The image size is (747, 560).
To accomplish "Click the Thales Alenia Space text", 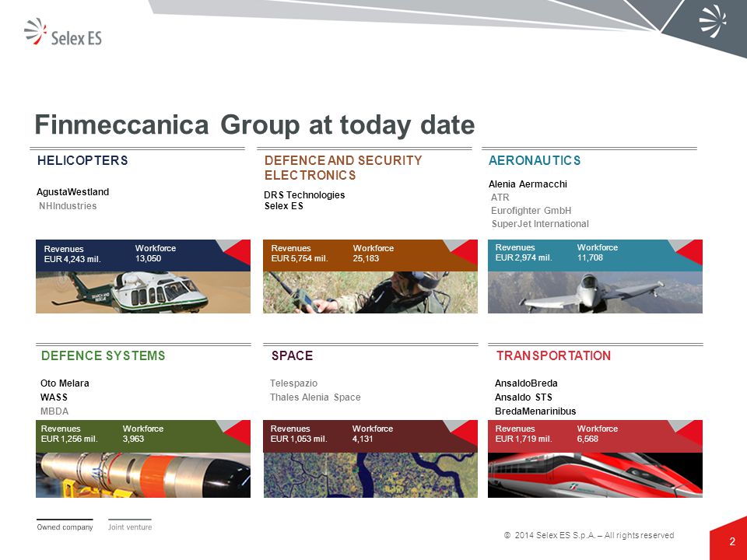I will [x=315, y=397].
